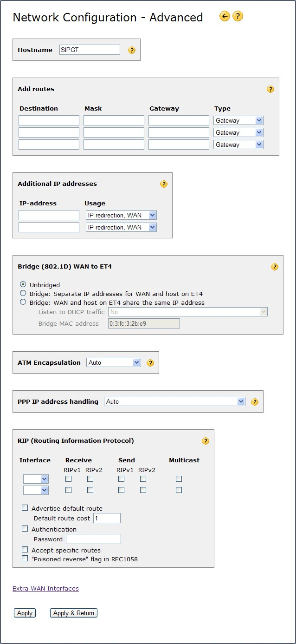Screen dimensions: 296x644
Task: Open PPP IP address handling help icon
Action: [x=255, y=402]
